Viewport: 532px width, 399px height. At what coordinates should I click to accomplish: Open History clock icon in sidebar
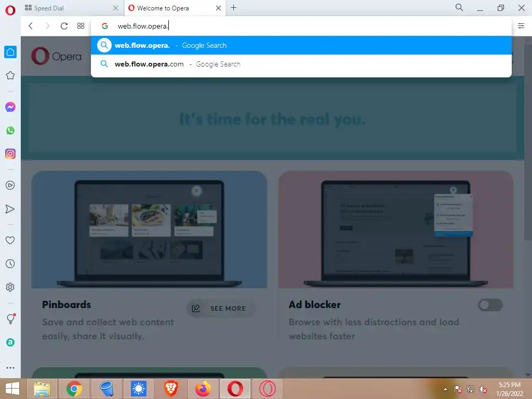tap(10, 263)
